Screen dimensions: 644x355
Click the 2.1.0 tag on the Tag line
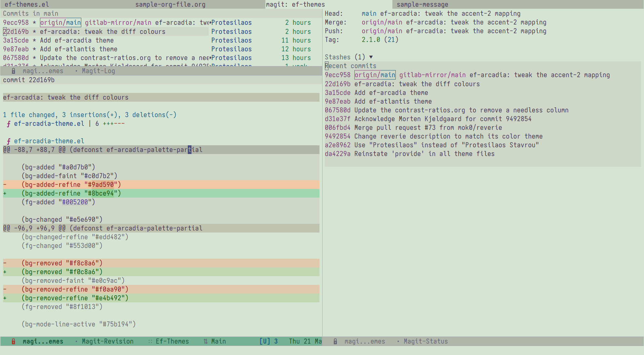pos(371,40)
